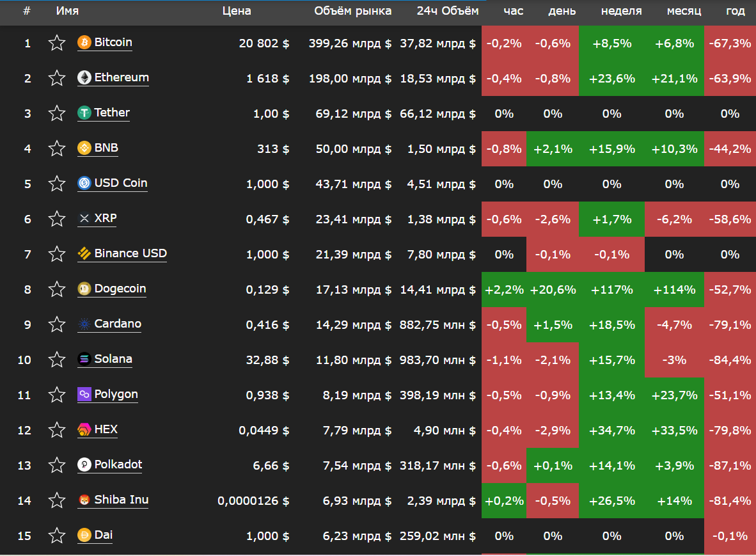The height and width of the screenshot is (556, 756).
Task: Sort by the год column header
Action: click(736, 11)
